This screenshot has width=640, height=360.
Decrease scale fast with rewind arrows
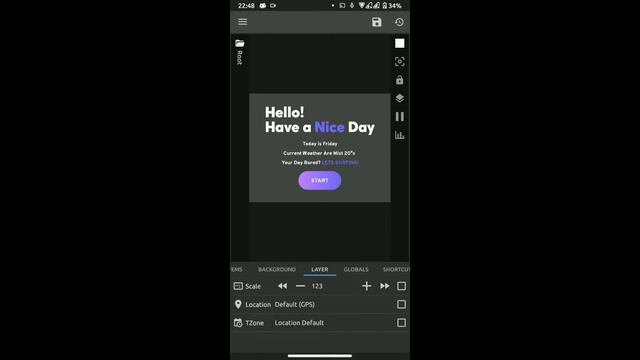click(282, 286)
